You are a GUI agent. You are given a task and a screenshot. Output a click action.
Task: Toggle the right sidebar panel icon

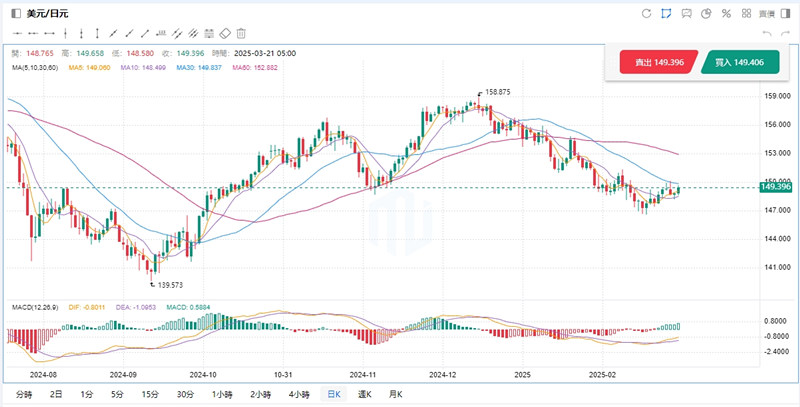785,13
